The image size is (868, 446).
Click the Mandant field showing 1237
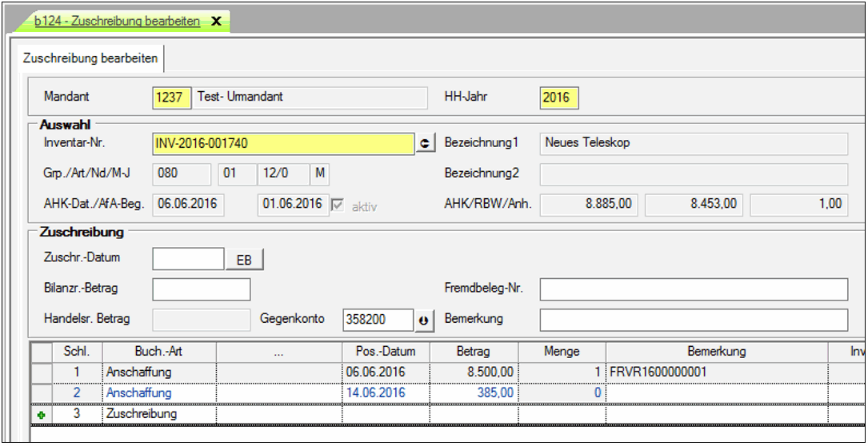tap(172, 98)
